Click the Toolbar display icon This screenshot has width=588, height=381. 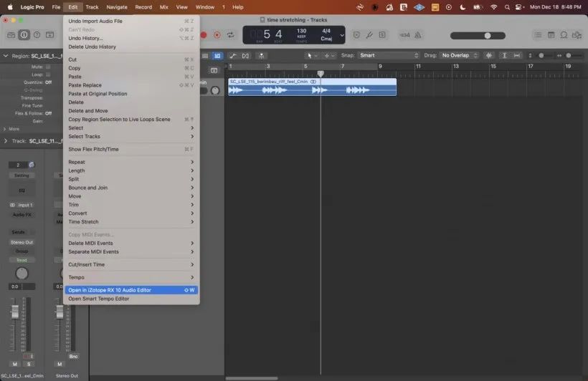[49, 35]
